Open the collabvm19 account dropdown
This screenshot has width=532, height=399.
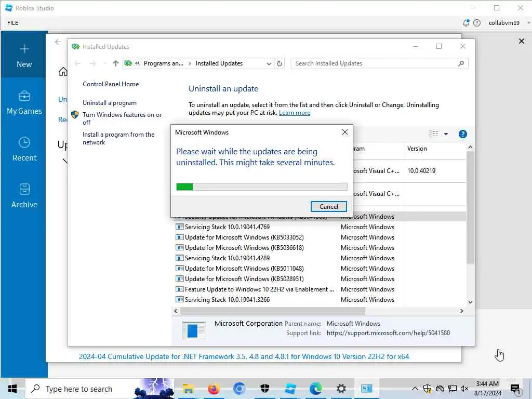(508, 23)
